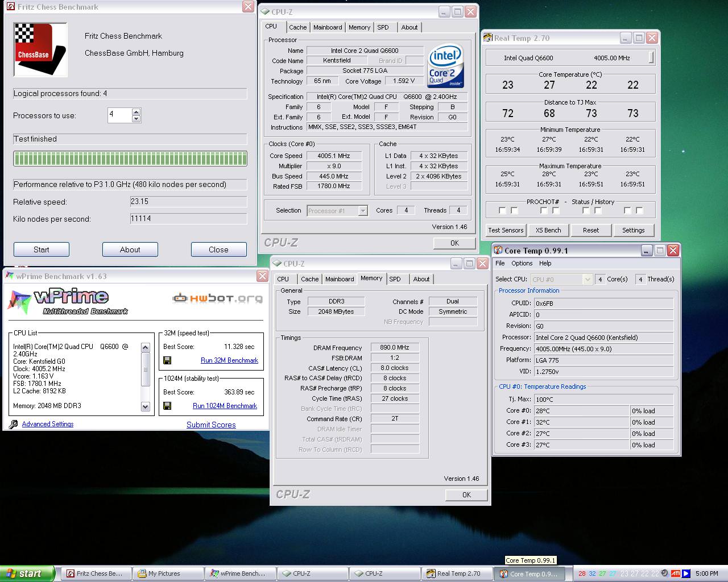Screen dimensions: 728x582
Task: Click the Test Sensors button in Real Temp
Action: click(x=506, y=230)
